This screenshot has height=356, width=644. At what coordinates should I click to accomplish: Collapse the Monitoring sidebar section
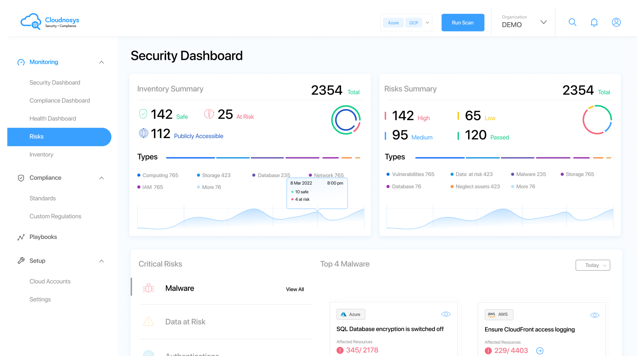[x=101, y=62]
